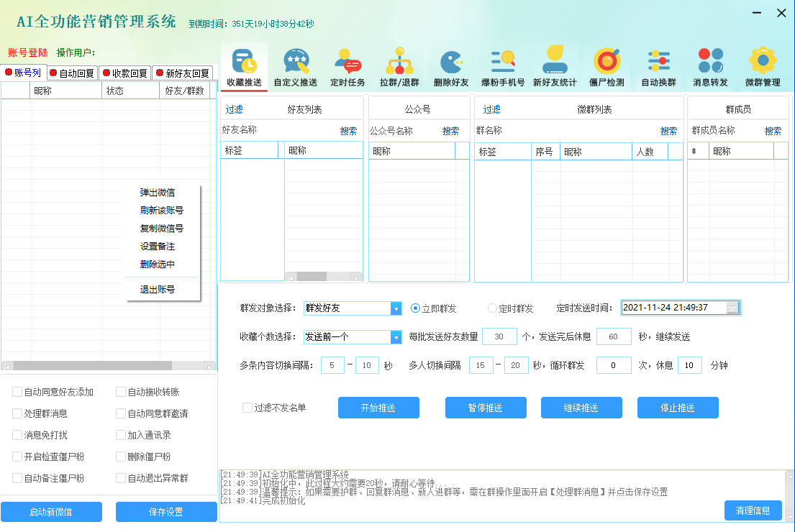The height and width of the screenshot is (532, 795).
Task: Click the 发送完后休息 seconds field
Action: click(x=614, y=337)
